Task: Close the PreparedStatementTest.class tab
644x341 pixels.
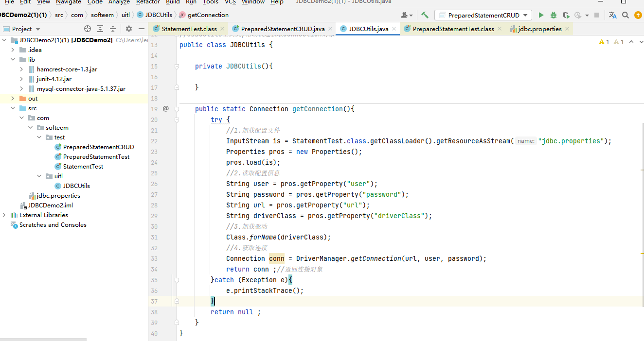Action: [x=500, y=29]
